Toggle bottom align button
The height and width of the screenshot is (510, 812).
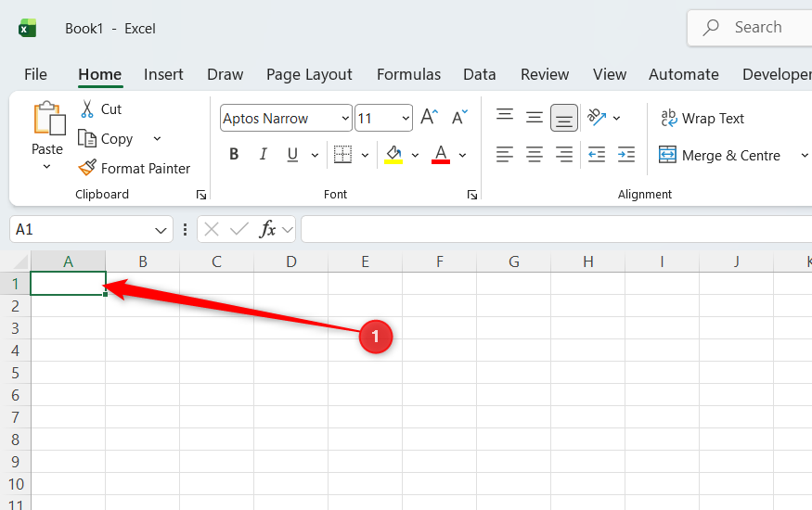pyautogui.click(x=564, y=118)
